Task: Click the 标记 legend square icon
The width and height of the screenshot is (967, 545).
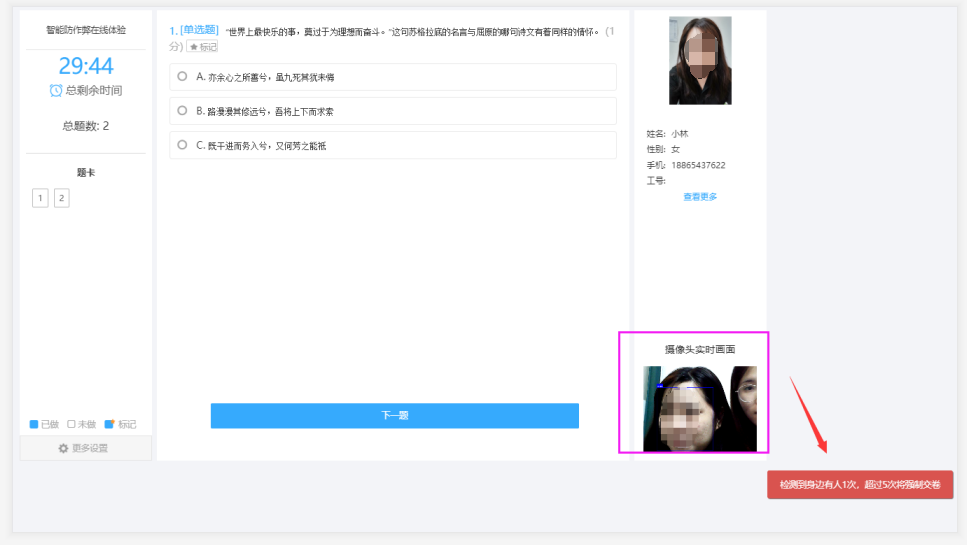Action: (x=109, y=424)
